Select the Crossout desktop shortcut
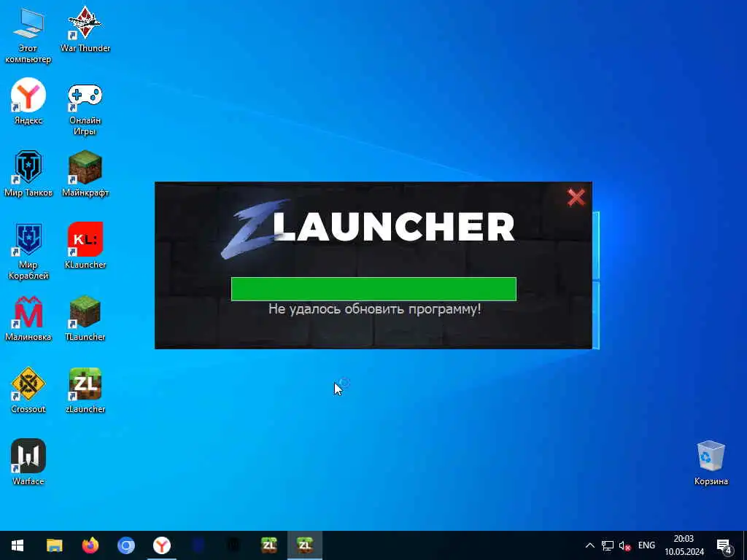Screen dimensions: 747x560 pyautogui.click(x=28, y=391)
